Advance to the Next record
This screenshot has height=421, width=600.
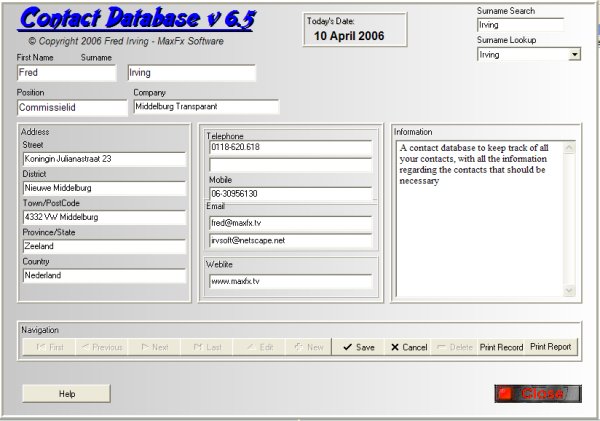(153, 347)
